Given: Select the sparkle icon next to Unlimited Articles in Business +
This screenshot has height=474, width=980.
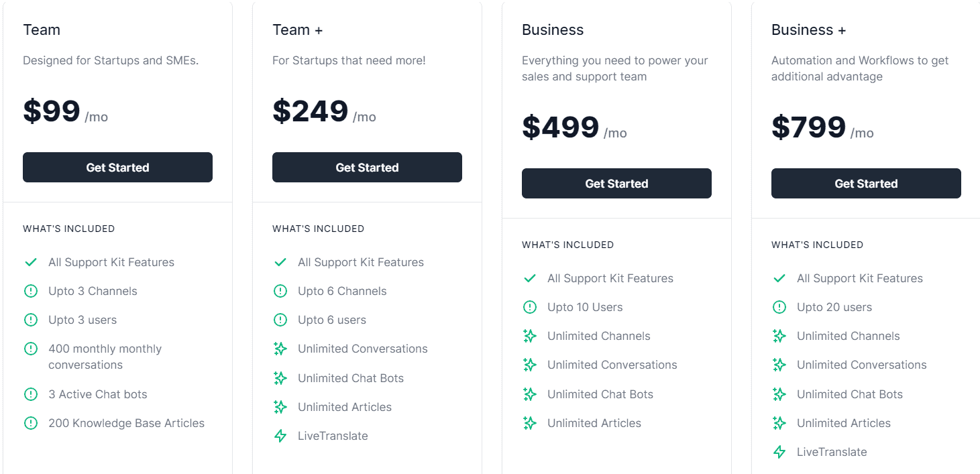Looking at the screenshot, I should point(779,423).
